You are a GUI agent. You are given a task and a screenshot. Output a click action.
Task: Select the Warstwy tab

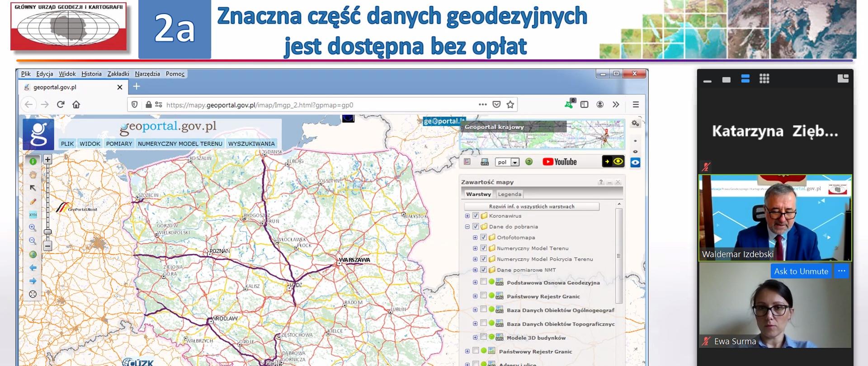coord(478,194)
